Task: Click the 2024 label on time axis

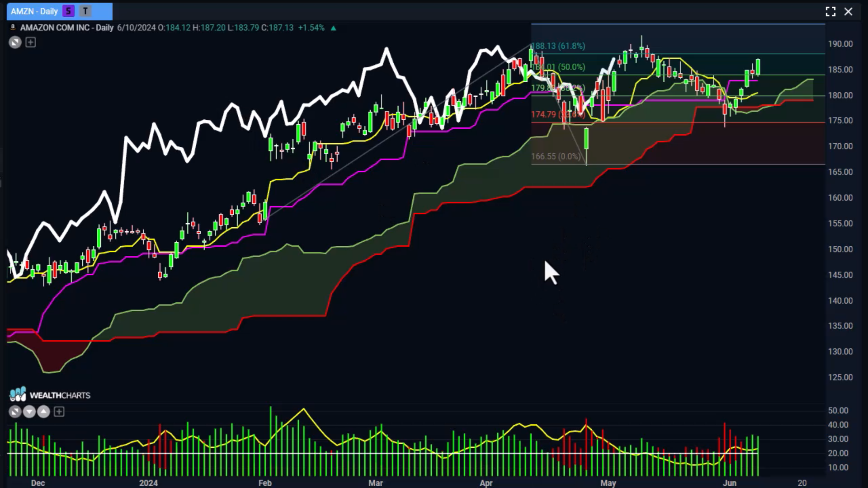Action: (148, 483)
